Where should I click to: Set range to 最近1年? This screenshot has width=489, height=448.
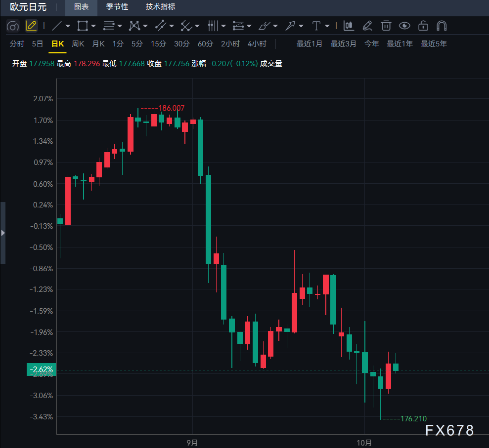[400, 43]
